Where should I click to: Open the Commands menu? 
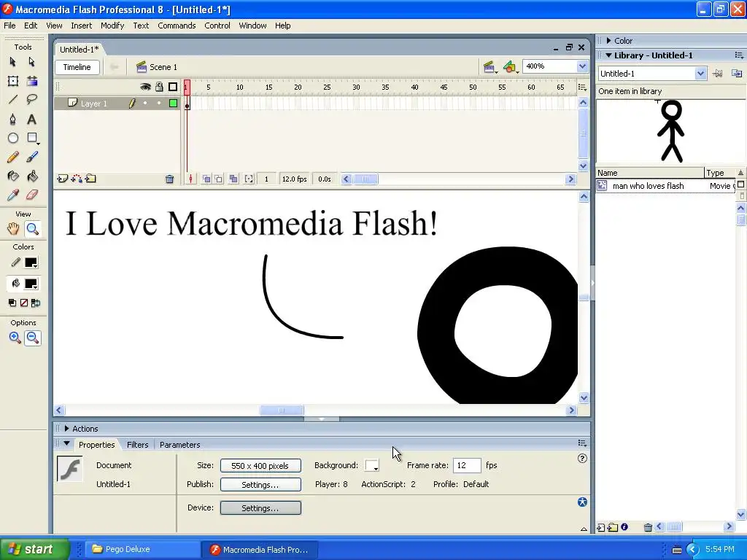pyautogui.click(x=177, y=26)
